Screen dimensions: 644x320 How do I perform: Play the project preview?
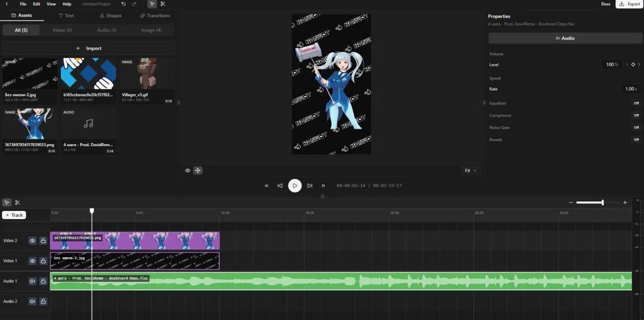click(x=295, y=185)
